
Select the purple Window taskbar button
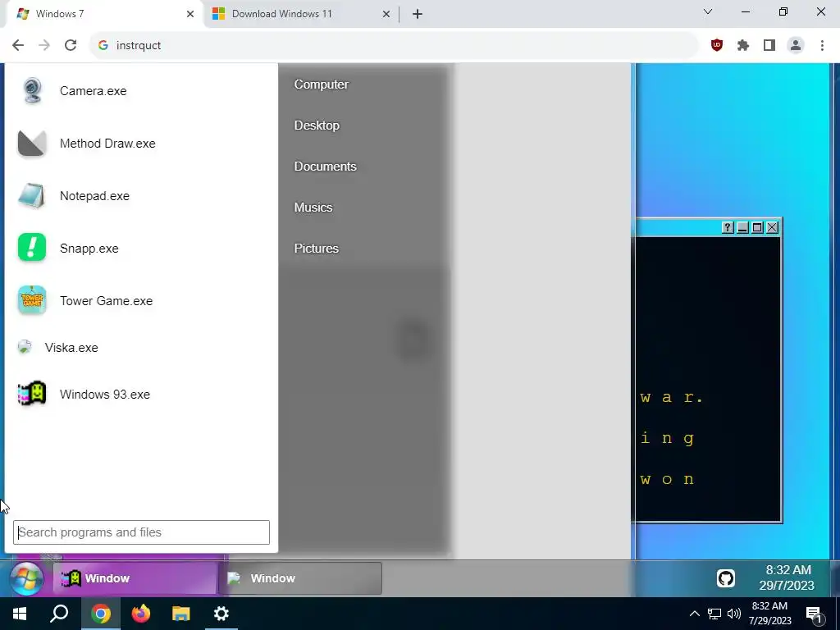click(135, 578)
